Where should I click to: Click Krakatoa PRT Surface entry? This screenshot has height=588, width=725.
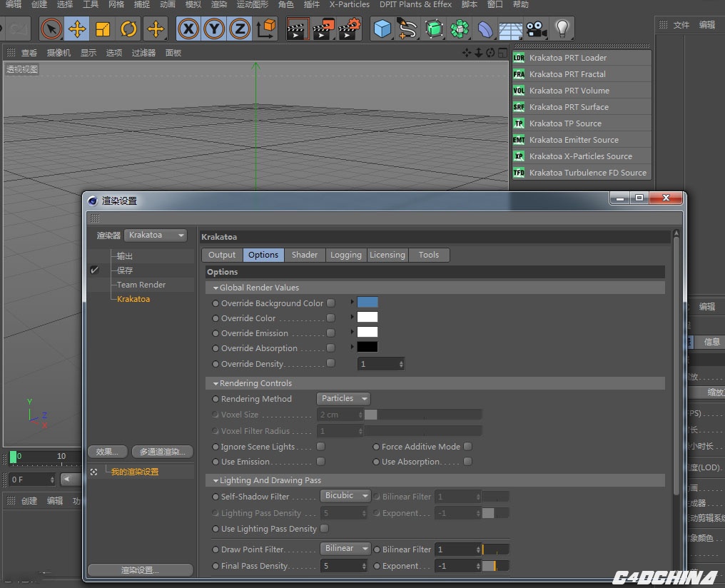coord(582,107)
